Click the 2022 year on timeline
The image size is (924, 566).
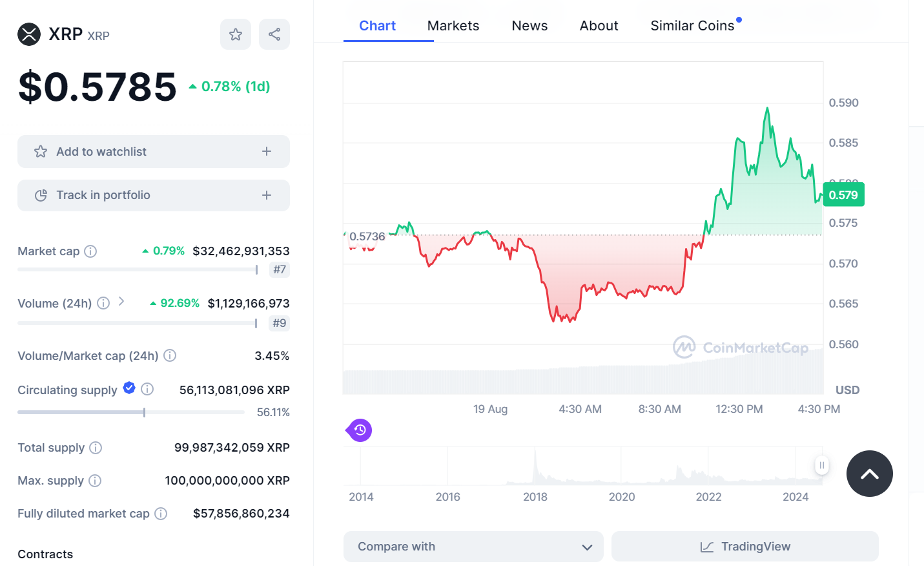click(708, 497)
